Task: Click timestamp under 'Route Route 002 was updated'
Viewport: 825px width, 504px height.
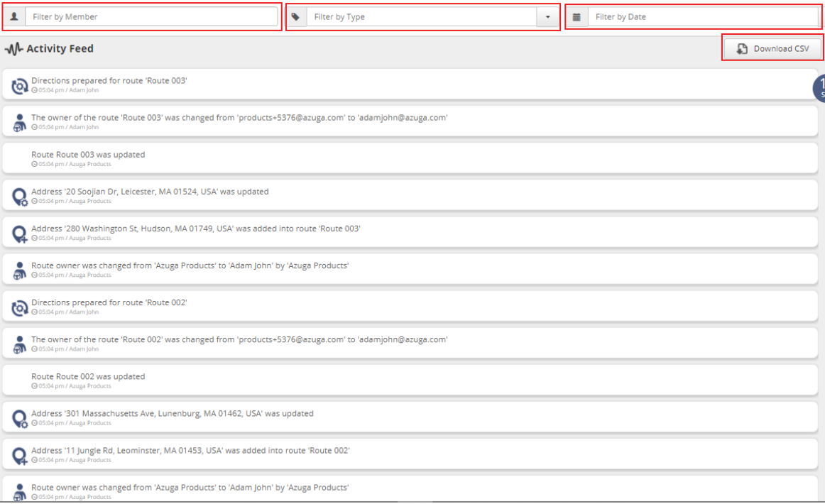Action: [71, 386]
